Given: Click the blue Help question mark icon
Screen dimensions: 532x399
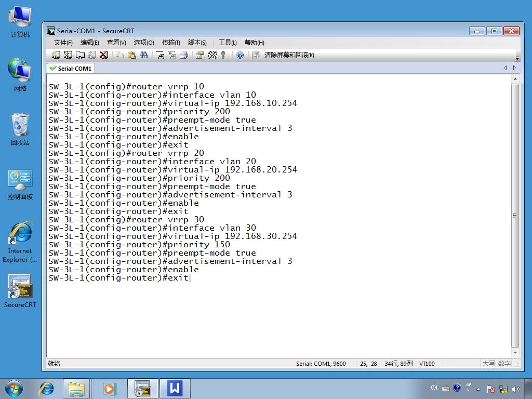Looking at the screenshot, I should [x=240, y=55].
